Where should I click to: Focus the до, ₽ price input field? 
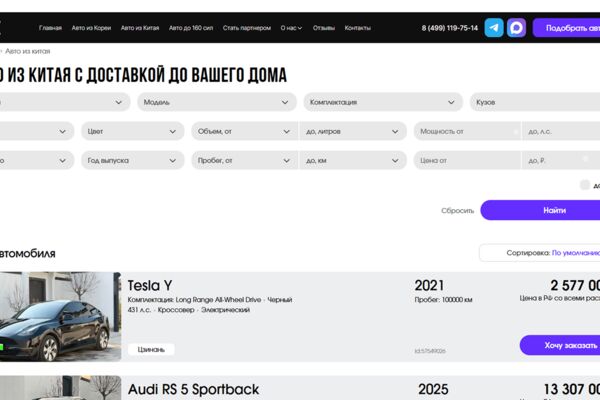tap(561, 160)
